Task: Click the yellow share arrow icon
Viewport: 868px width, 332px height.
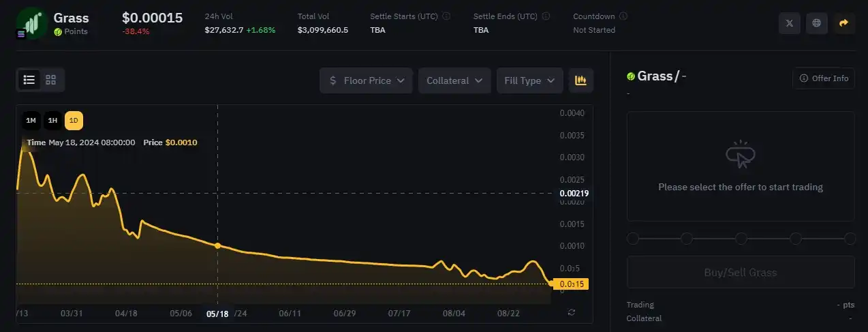Action: tap(843, 23)
